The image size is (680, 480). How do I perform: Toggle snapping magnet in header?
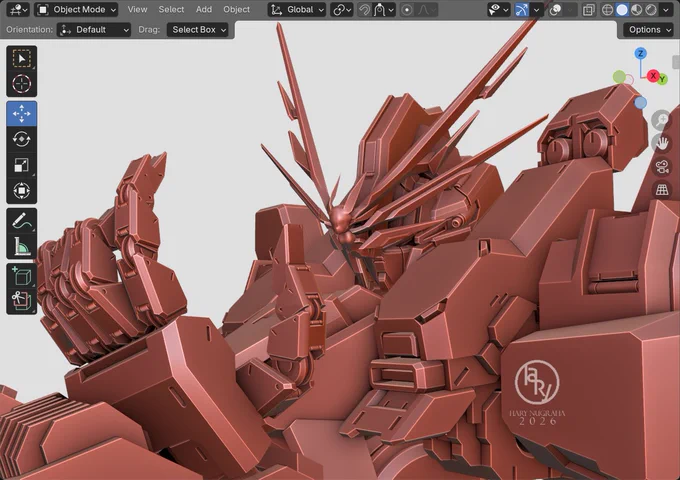coord(364,10)
